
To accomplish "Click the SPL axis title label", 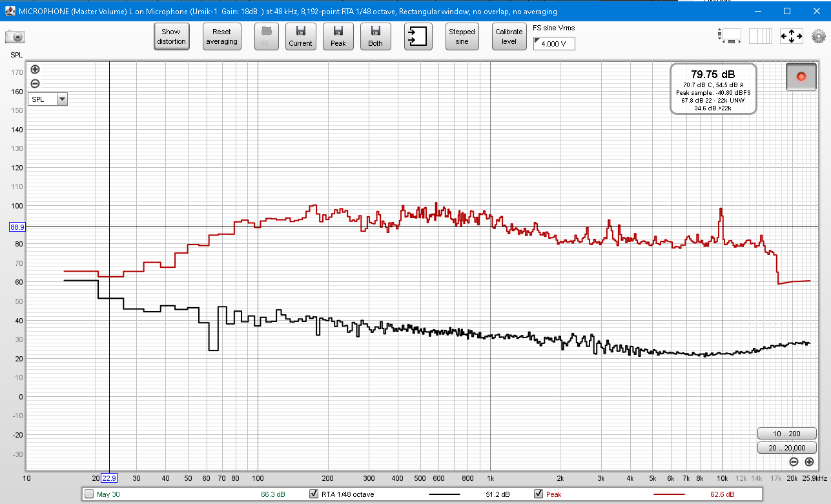I will click(x=17, y=55).
